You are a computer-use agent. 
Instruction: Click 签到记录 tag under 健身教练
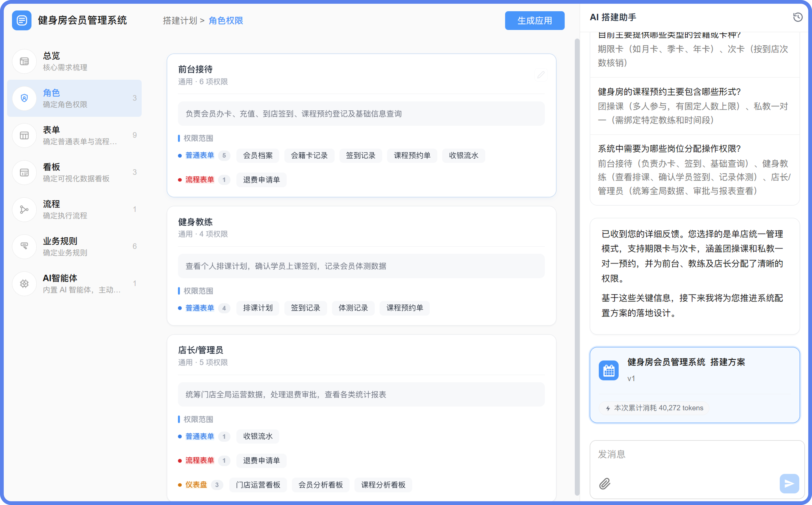click(x=306, y=308)
